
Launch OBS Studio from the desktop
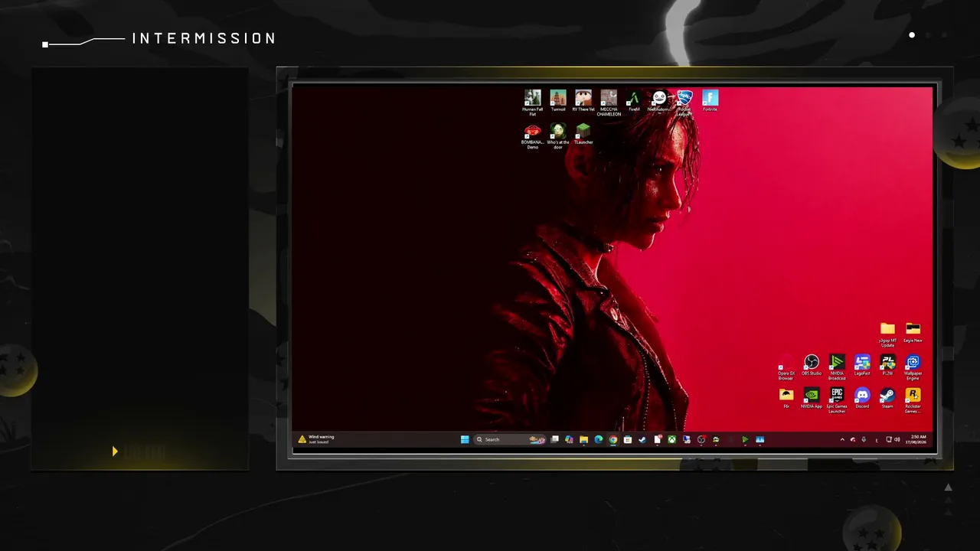pos(812,365)
